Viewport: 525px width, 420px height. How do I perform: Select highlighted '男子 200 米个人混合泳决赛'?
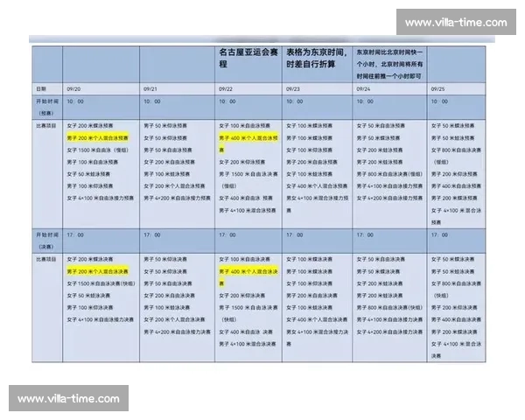[x=97, y=271]
